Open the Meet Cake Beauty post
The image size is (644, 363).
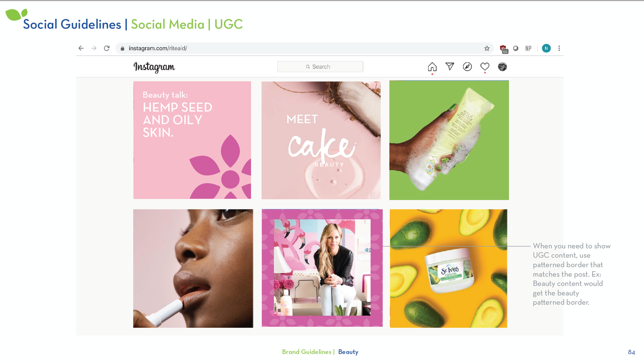tap(321, 140)
